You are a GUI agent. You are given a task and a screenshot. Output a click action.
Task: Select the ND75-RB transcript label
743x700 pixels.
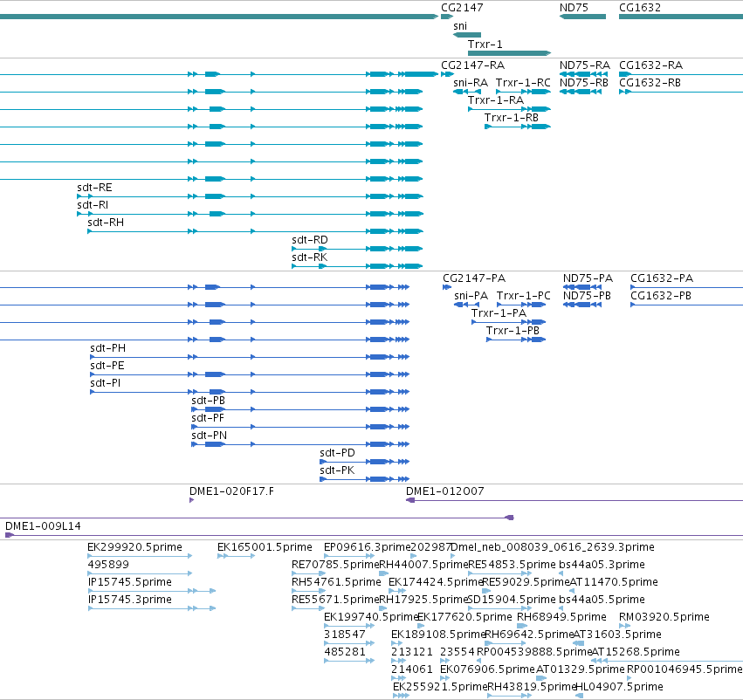click(x=584, y=83)
